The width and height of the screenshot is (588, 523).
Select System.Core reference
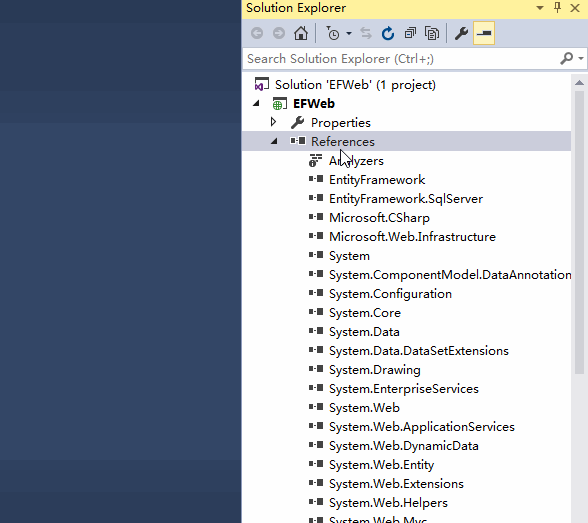pos(364,313)
